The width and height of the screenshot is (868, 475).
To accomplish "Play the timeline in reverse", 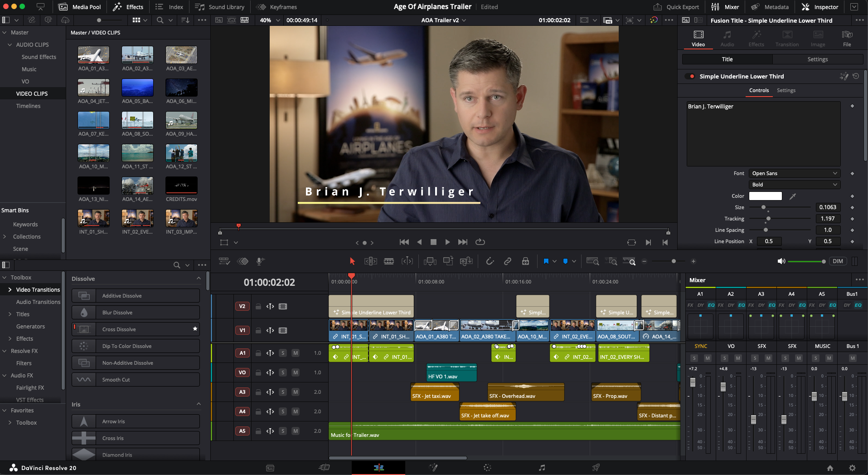I will (419, 242).
